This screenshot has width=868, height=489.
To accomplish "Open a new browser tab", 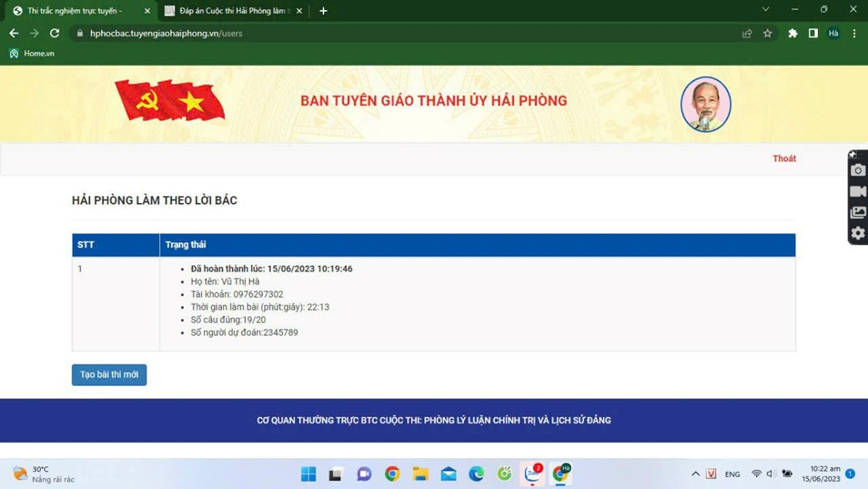I will [x=323, y=11].
